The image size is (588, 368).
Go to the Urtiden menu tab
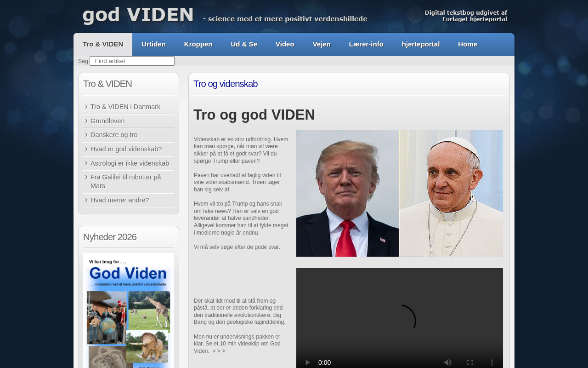(x=153, y=45)
